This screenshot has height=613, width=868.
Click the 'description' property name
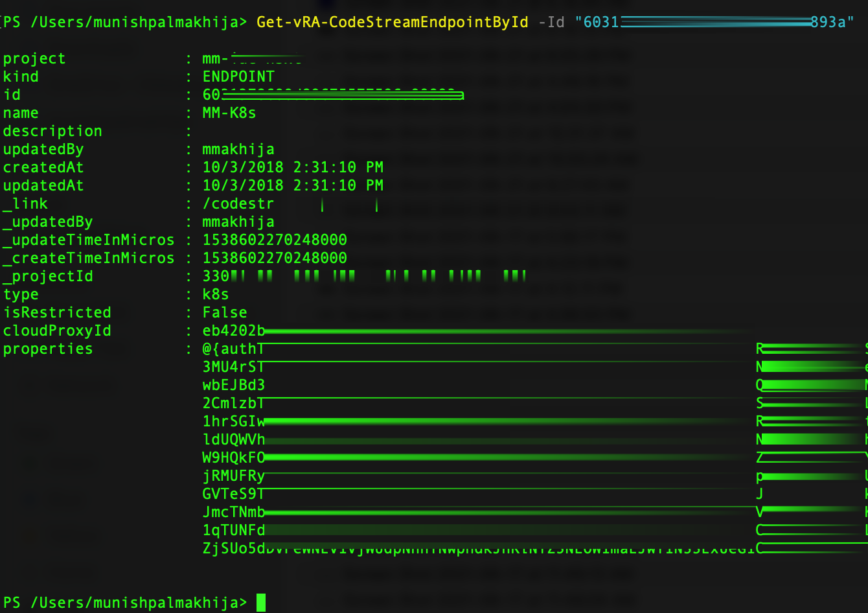pos(52,132)
